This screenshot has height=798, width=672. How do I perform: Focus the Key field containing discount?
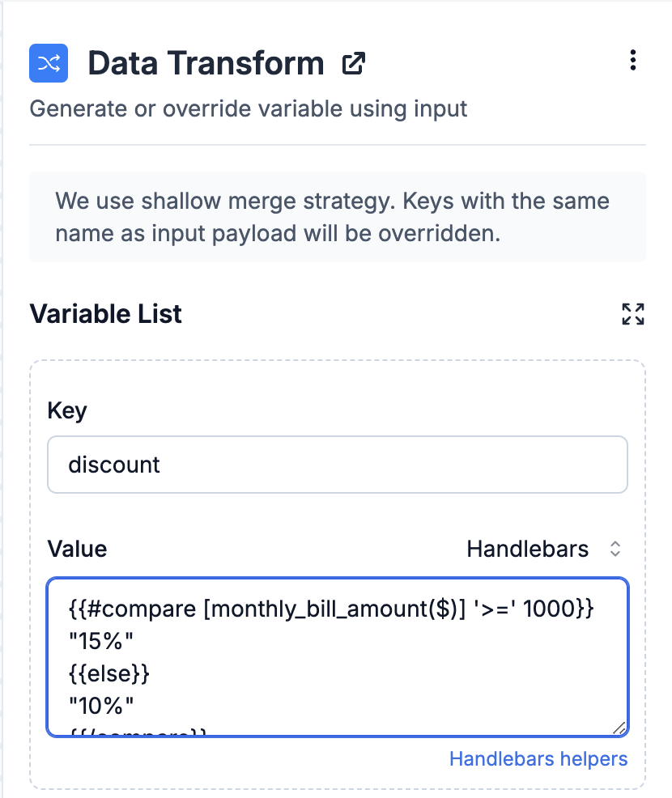click(338, 464)
